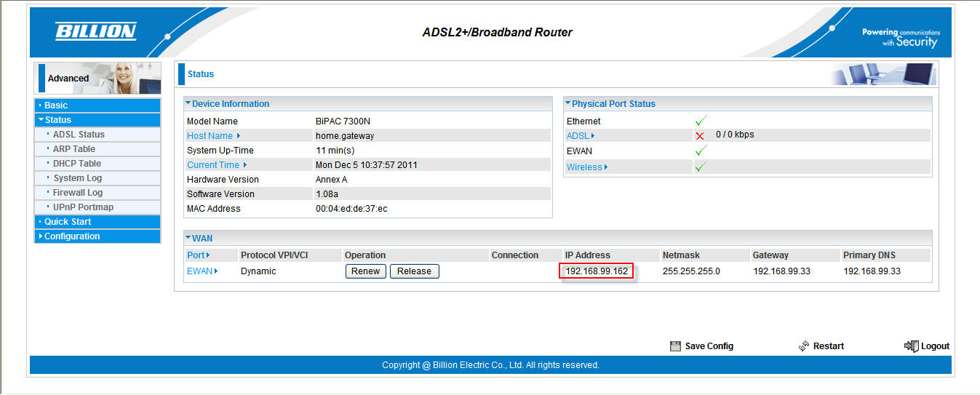The height and width of the screenshot is (395, 980).
Task: Click the Renew button
Action: coord(365,271)
